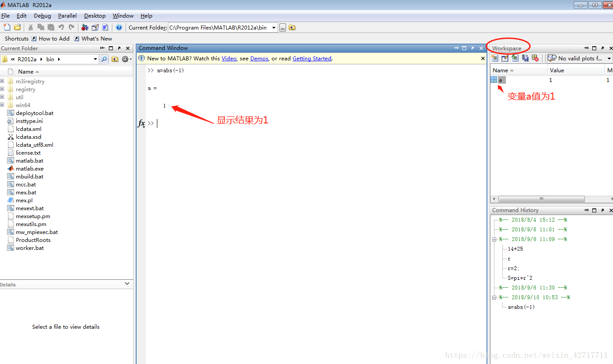Image resolution: width=613 pixels, height=364 pixels.
Task: Close the Current Folder panel
Action: coord(128,48)
